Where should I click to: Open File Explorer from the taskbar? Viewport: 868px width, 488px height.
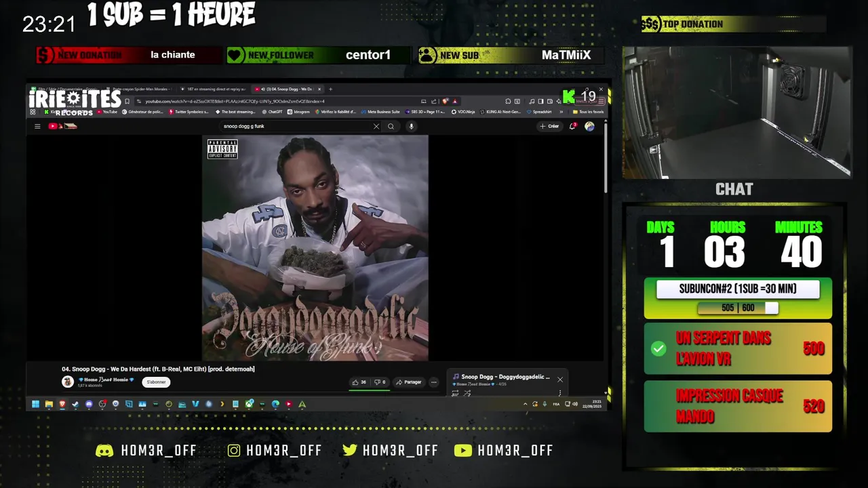tap(49, 404)
